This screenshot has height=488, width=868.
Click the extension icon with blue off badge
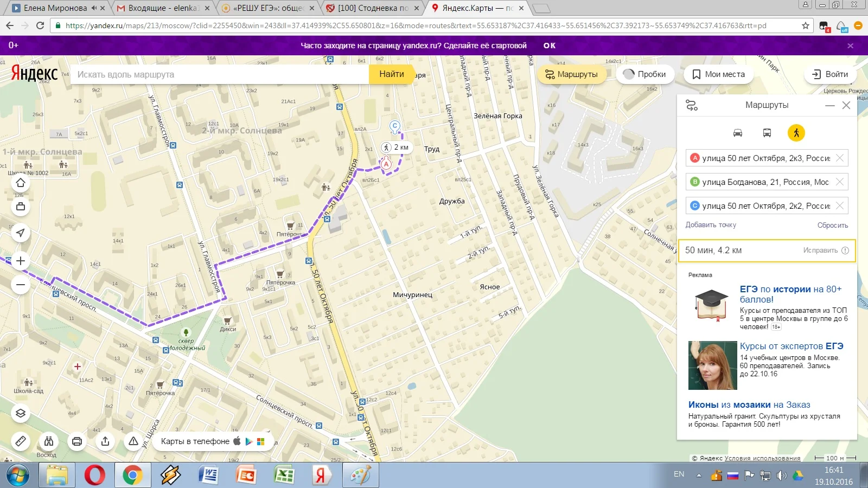point(842,26)
